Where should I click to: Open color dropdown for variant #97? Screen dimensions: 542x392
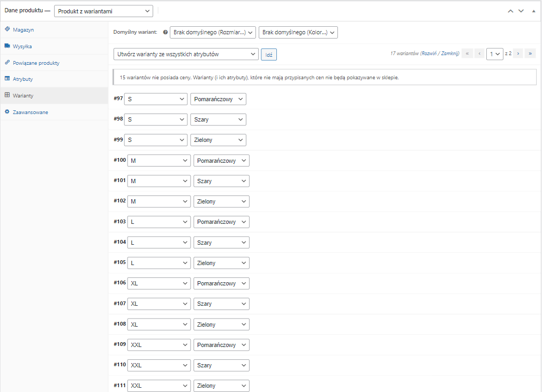218,99
